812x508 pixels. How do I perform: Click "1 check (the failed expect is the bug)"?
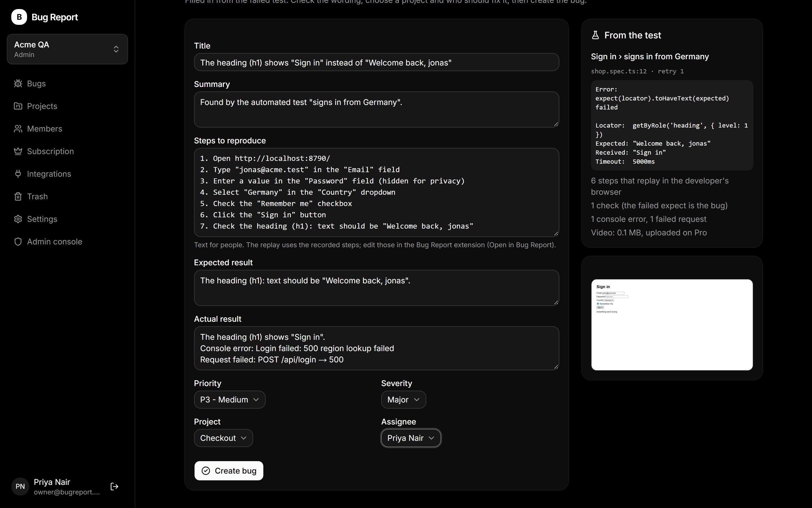click(x=659, y=206)
